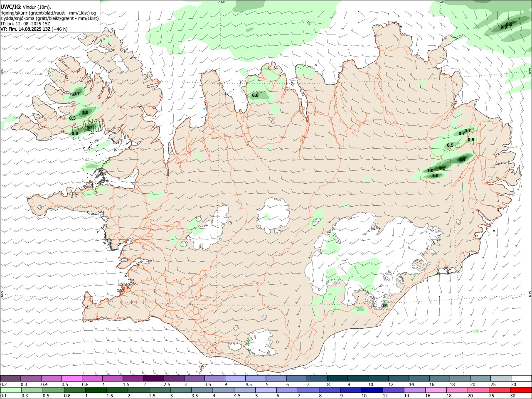Viewport: 532px width, 399px height.
Task: Click the '0.8' value in the southern Westfjords
Action: pyautogui.click(x=75, y=133)
